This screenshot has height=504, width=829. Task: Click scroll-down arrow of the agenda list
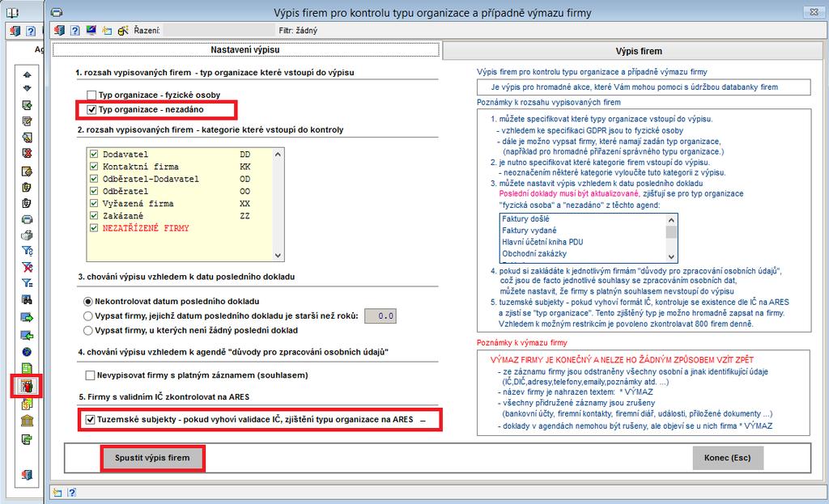pyautogui.click(x=671, y=256)
